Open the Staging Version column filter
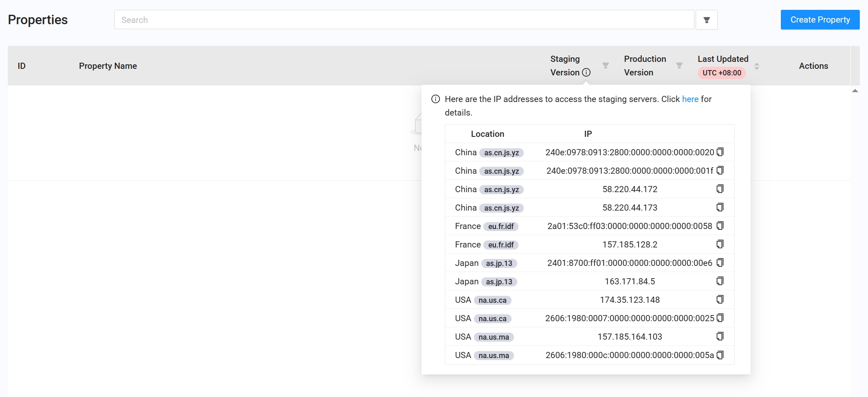The height and width of the screenshot is (397, 868). click(605, 65)
